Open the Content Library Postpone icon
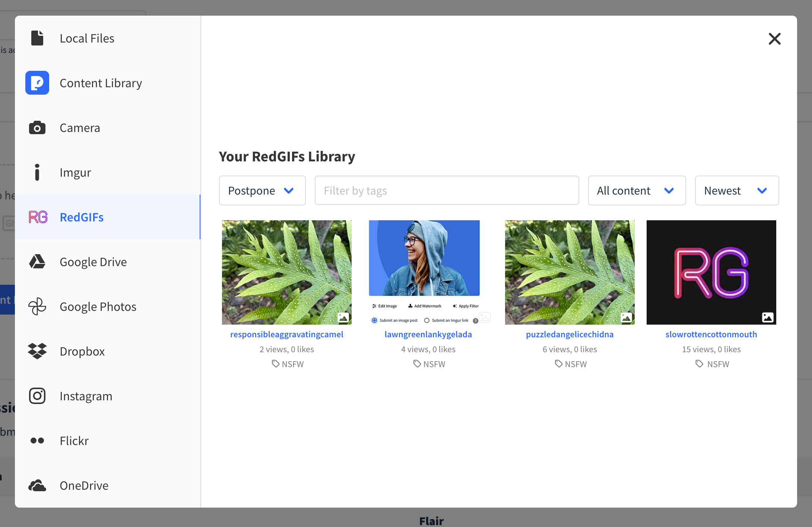The width and height of the screenshot is (812, 527). (x=37, y=83)
